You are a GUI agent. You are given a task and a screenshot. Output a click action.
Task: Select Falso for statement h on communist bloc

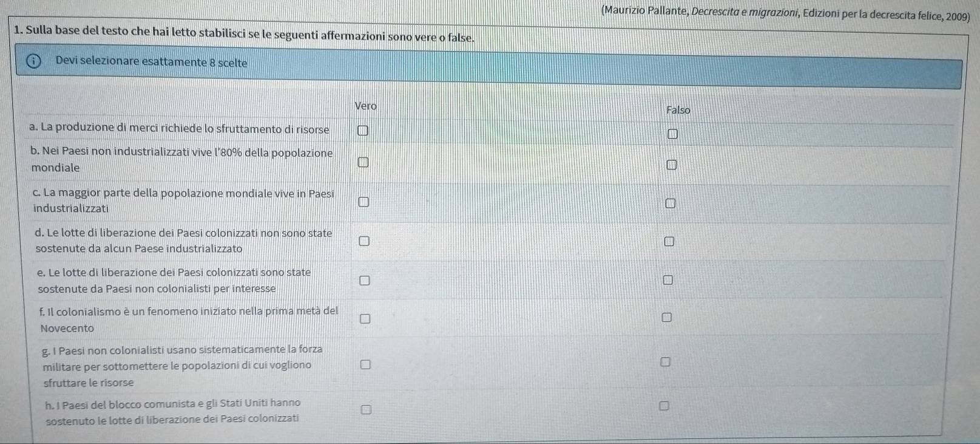(x=664, y=405)
